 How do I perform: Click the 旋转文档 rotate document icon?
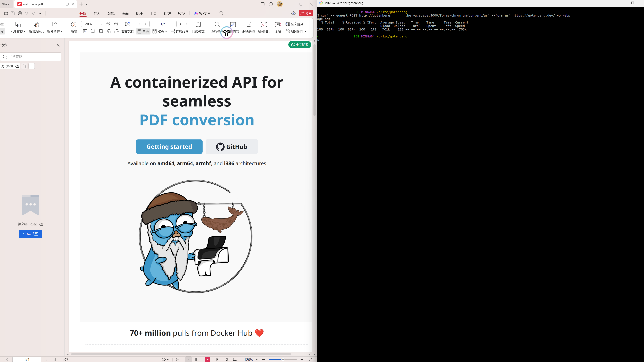tap(127, 27)
